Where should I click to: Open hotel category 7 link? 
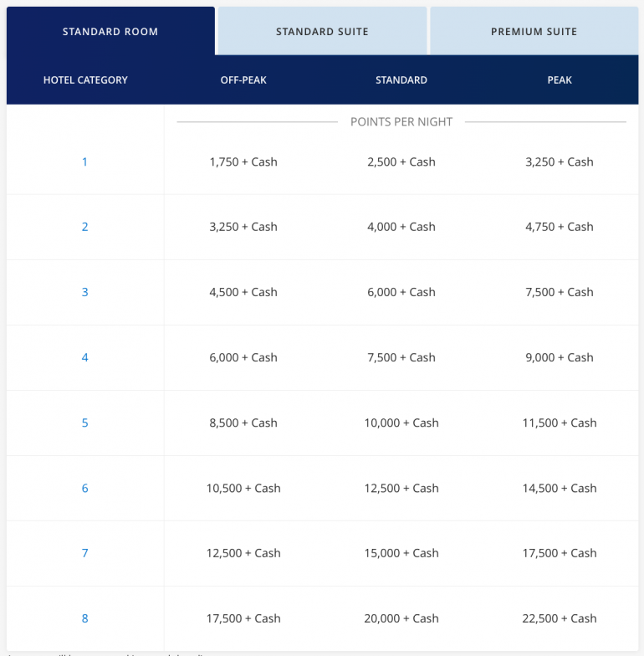click(x=84, y=553)
